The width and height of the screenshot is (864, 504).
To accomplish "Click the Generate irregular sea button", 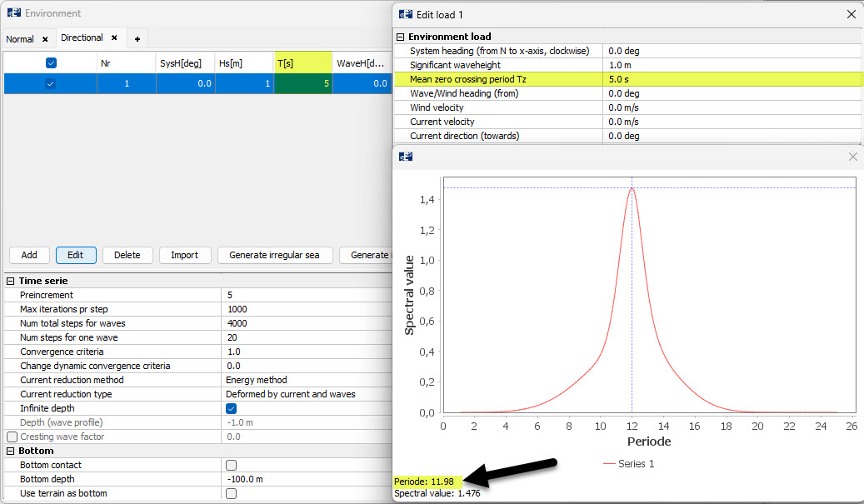I will tap(275, 255).
